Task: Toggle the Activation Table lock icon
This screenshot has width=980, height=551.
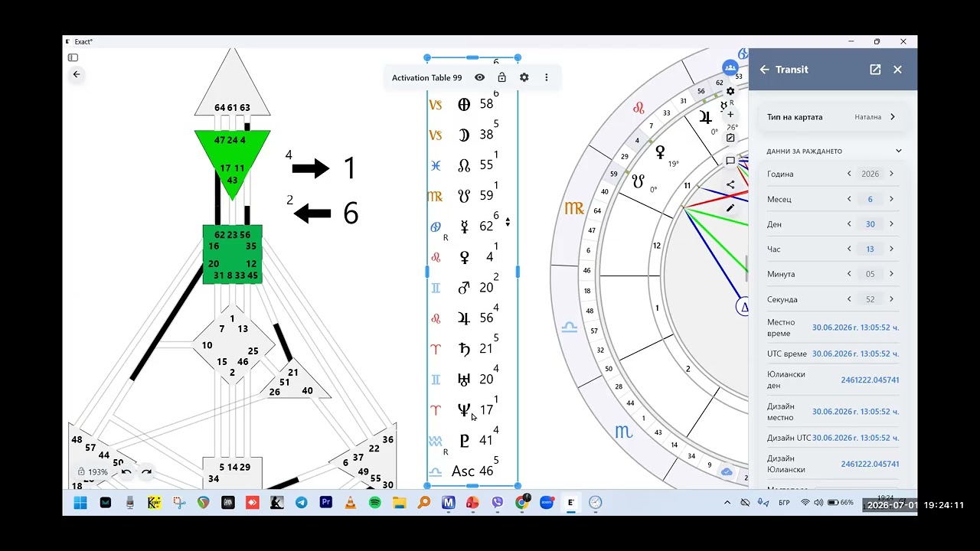Action: (x=501, y=77)
